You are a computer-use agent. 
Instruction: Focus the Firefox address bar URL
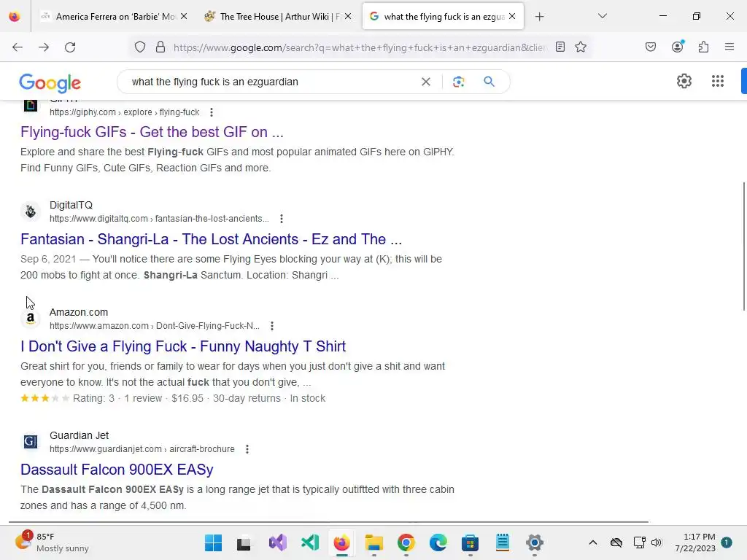360,47
